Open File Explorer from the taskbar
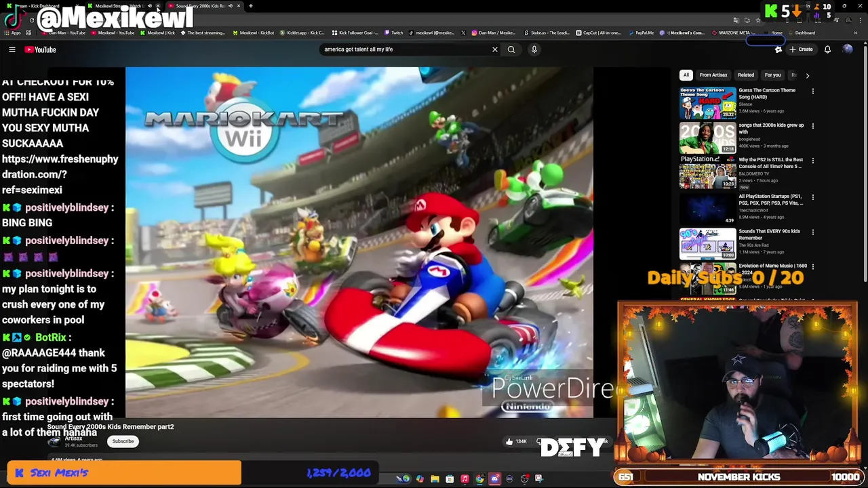The height and width of the screenshot is (488, 868). 435,479
